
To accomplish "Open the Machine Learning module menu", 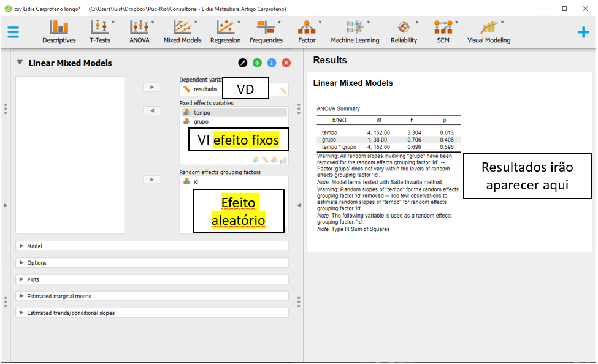I will click(355, 32).
